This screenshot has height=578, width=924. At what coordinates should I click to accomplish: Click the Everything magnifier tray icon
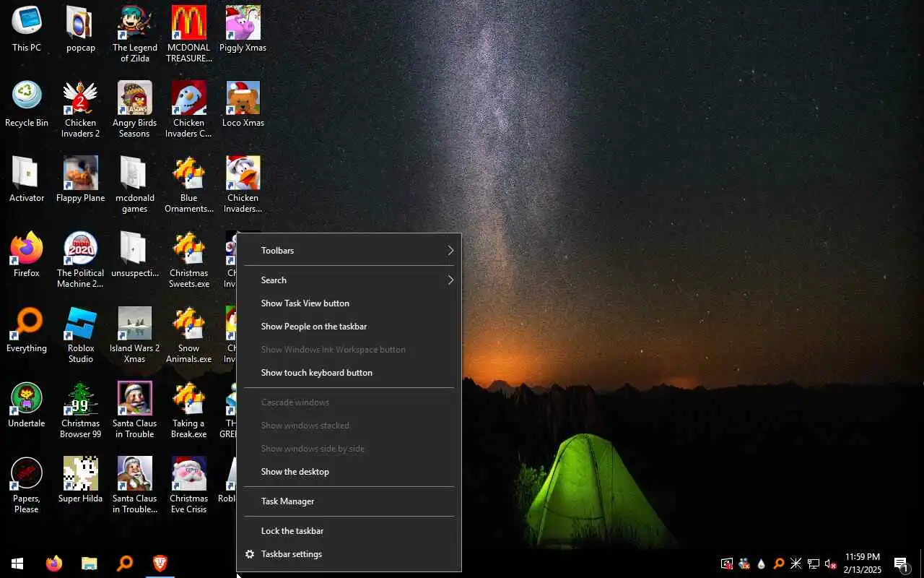[x=779, y=564]
